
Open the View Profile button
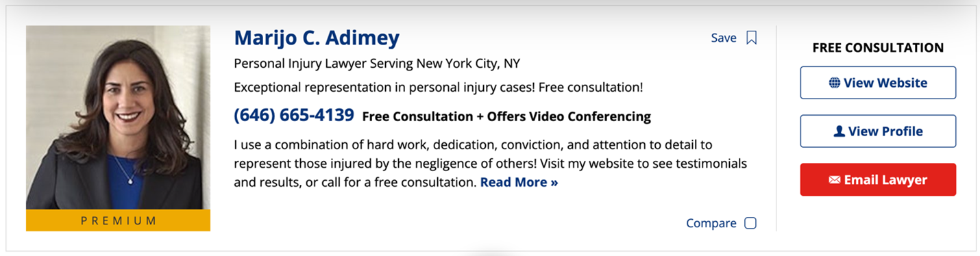coord(878,131)
